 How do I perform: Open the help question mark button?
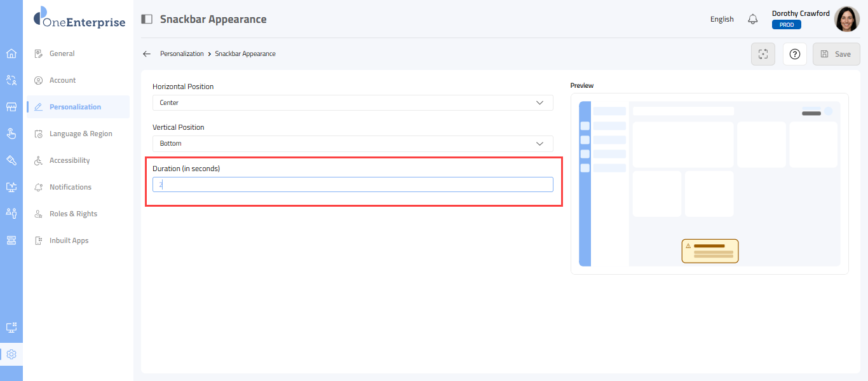(794, 54)
